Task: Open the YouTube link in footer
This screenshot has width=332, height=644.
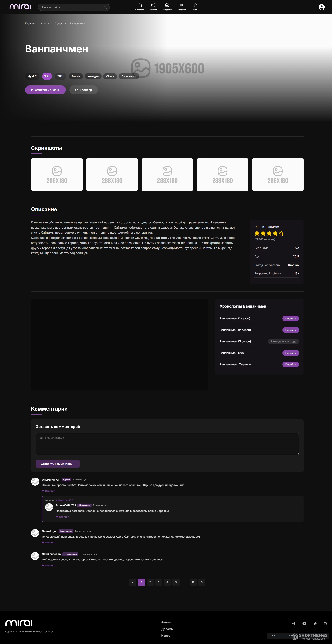Action: pyautogui.click(x=304, y=623)
